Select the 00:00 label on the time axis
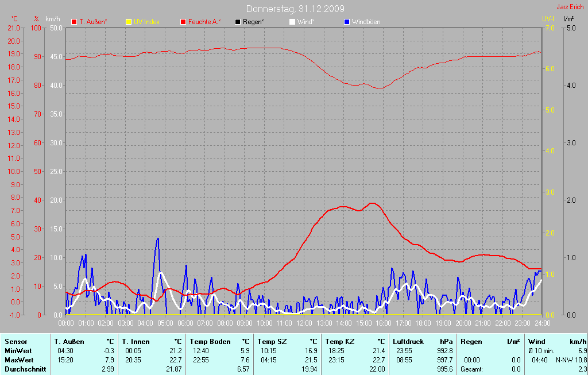This screenshot has width=588, height=375. tap(66, 323)
